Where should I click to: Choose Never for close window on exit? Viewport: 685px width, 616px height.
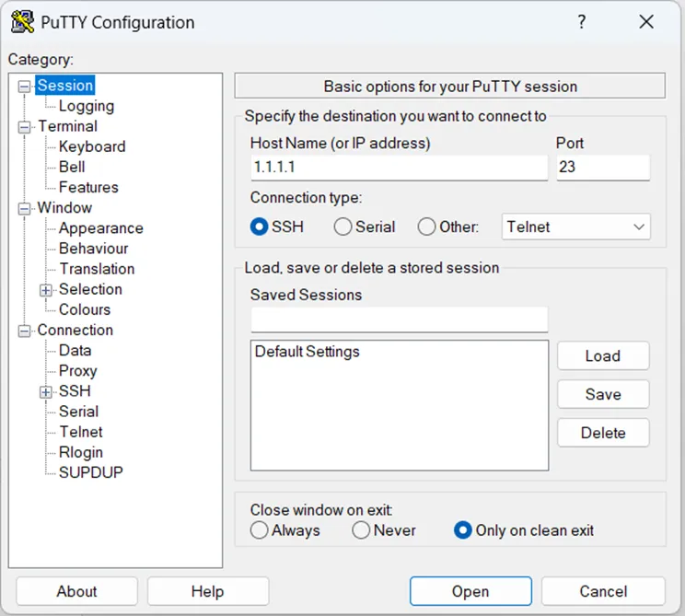click(361, 530)
